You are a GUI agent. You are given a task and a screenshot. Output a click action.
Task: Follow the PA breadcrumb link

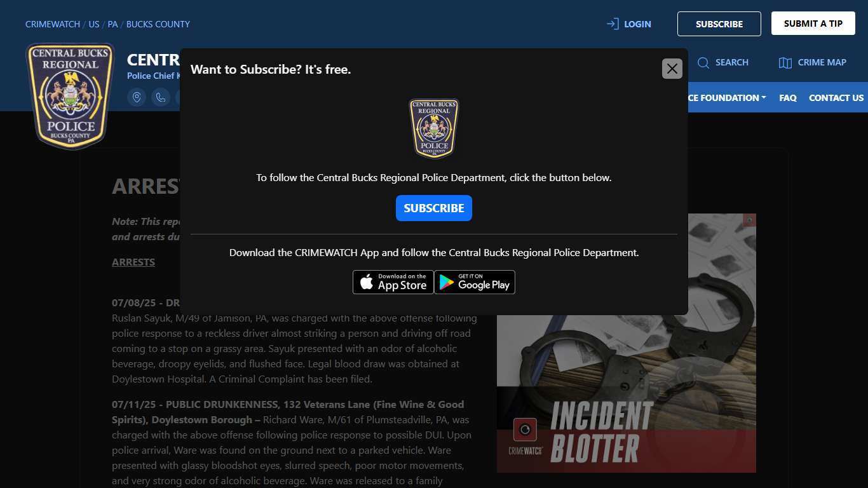[112, 24]
